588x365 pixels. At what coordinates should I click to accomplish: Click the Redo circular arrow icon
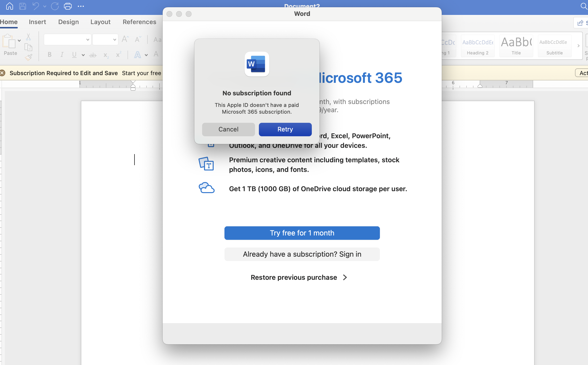coord(55,6)
